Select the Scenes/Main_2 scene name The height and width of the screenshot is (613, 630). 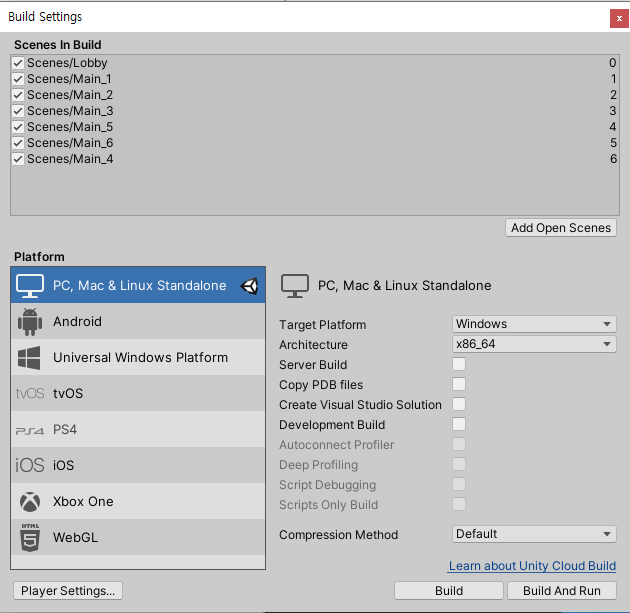click(x=70, y=95)
